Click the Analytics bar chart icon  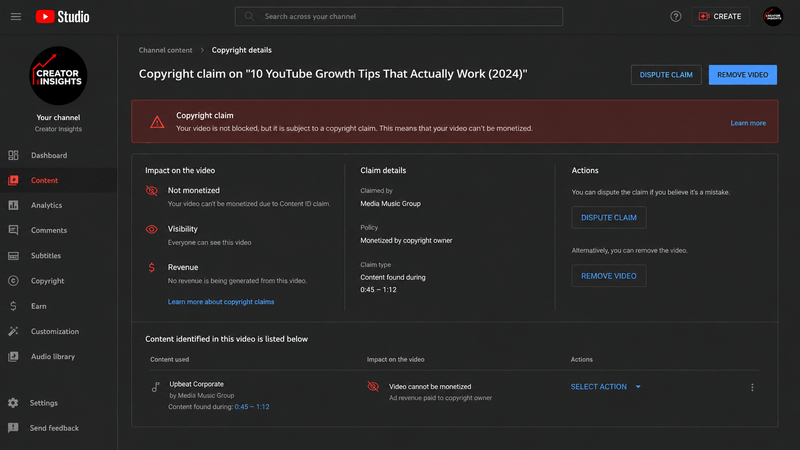13,205
